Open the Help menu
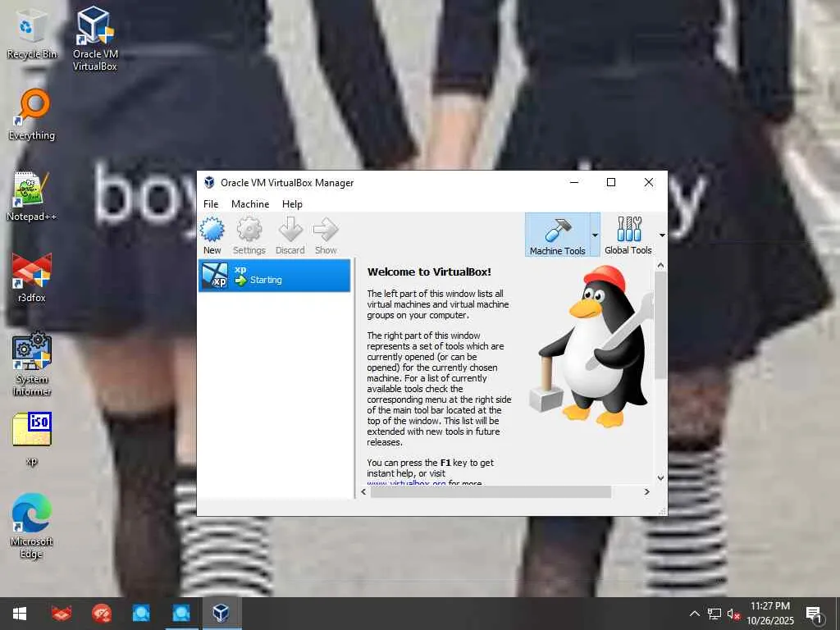 pos(292,204)
